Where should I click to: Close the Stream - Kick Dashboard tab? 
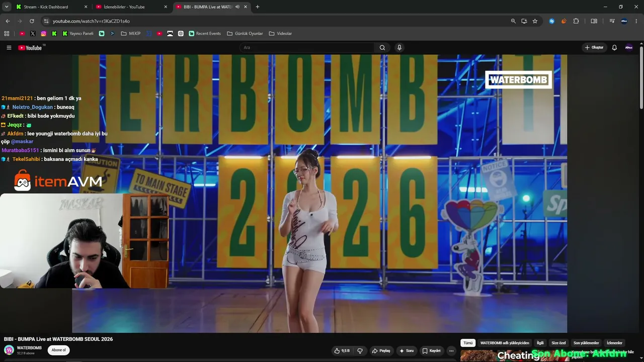[x=86, y=7]
